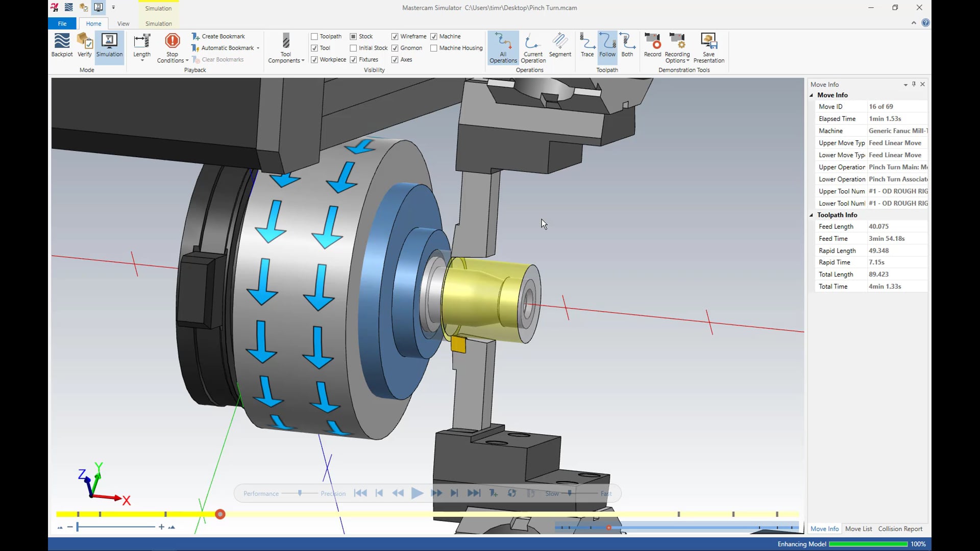Viewport: 980px width, 551px height.
Task: Enable Initial Stock checkbox
Action: tap(353, 48)
